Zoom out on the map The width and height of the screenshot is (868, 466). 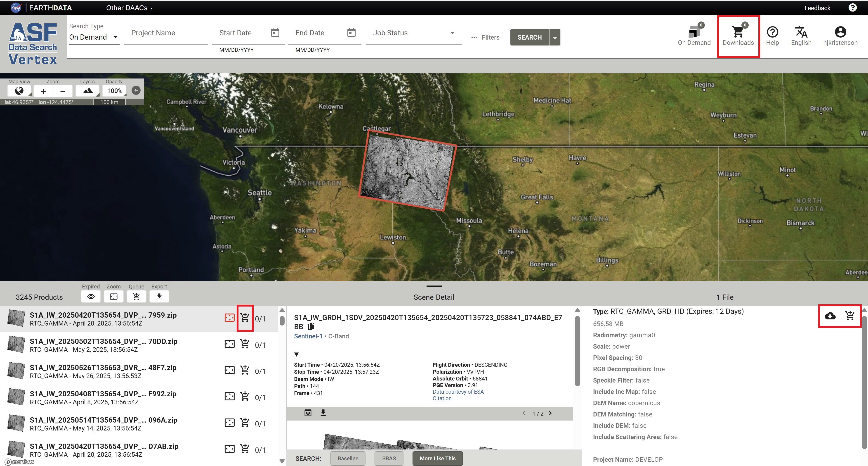63,91
